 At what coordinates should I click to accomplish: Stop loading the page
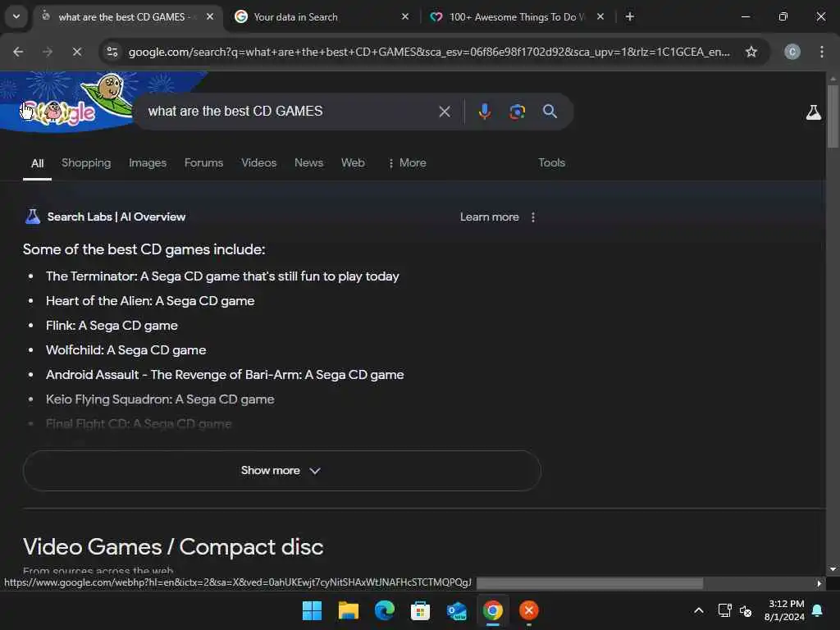coord(77,52)
